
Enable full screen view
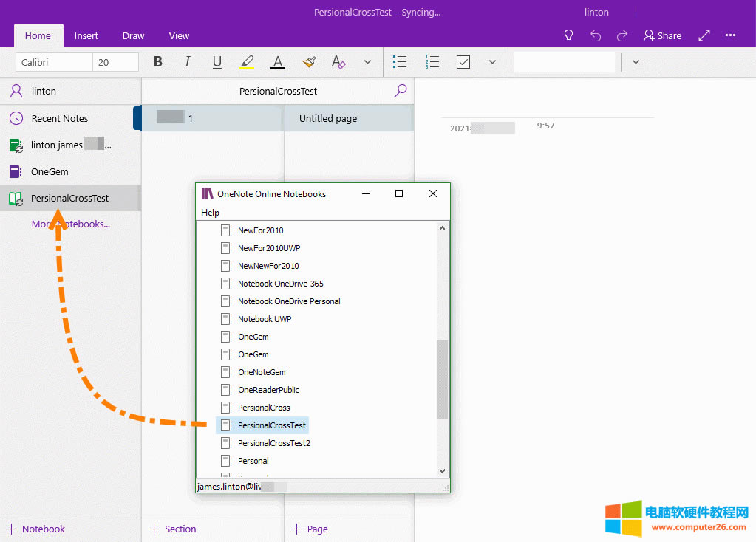click(x=704, y=35)
